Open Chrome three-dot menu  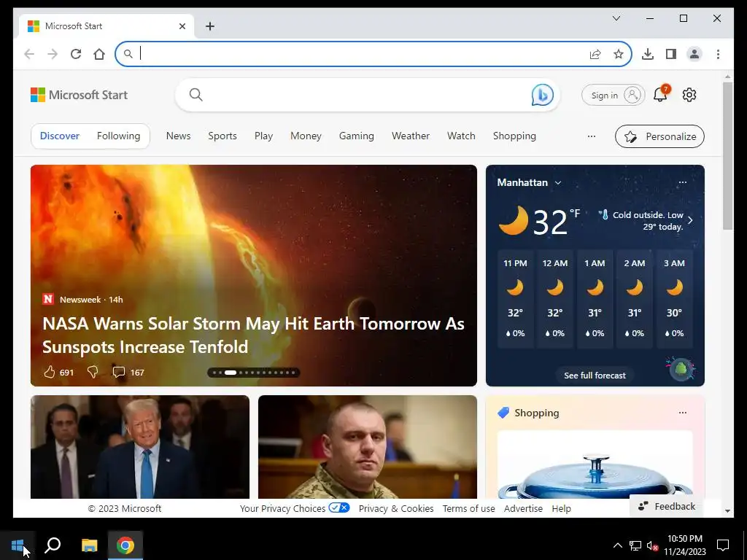718,54
